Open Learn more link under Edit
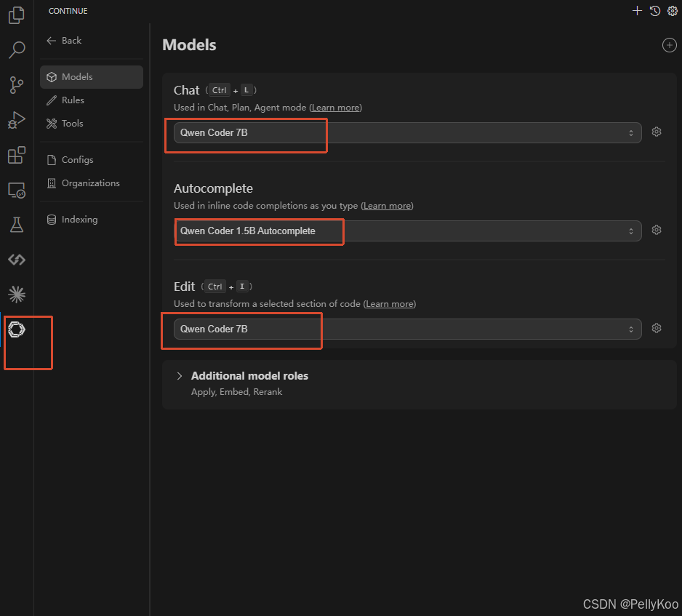The width and height of the screenshot is (682, 616). [x=390, y=304]
